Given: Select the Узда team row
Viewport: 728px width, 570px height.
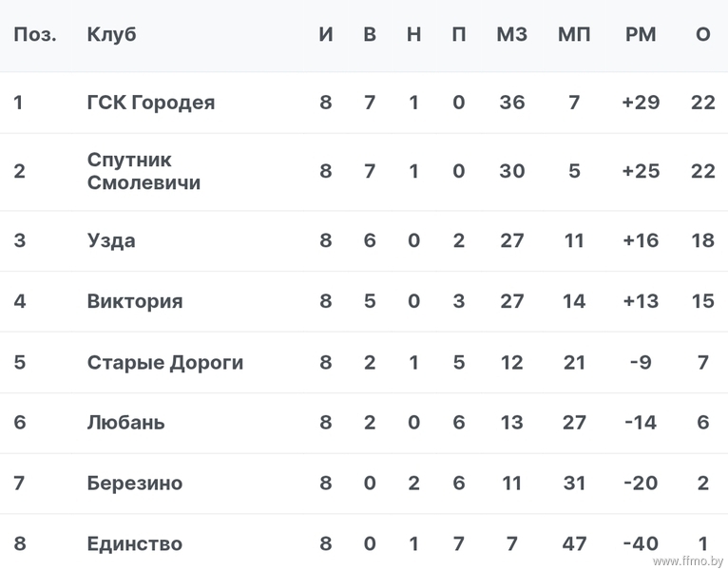Looking at the screenshot, I should (364, 241).
